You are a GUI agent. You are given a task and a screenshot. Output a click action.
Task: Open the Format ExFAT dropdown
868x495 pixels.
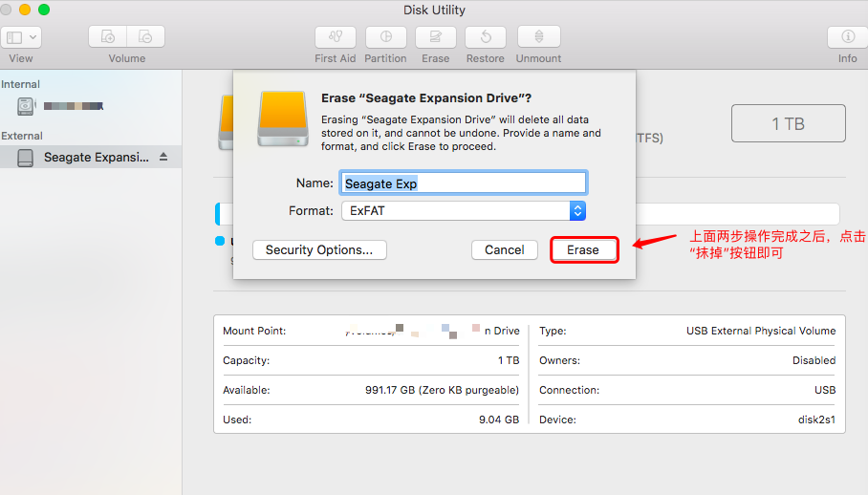point(464,211)
